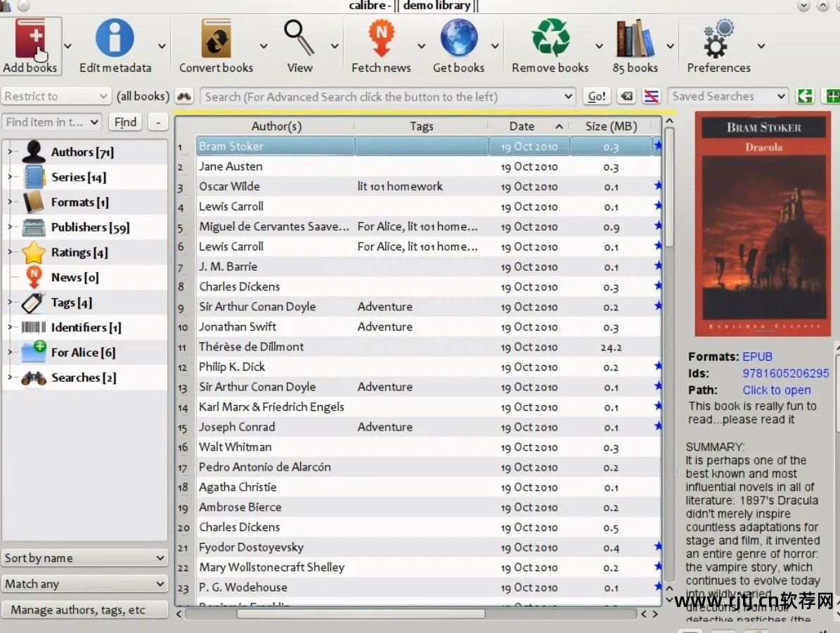Open the Match any dropdown

tap(84, 584)
